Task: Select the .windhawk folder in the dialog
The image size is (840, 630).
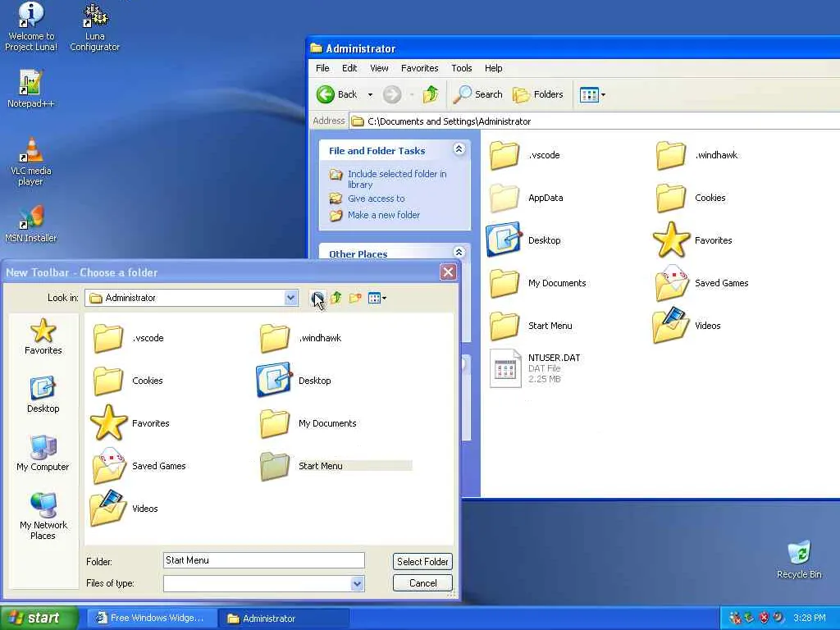Action: pos(300,338)
